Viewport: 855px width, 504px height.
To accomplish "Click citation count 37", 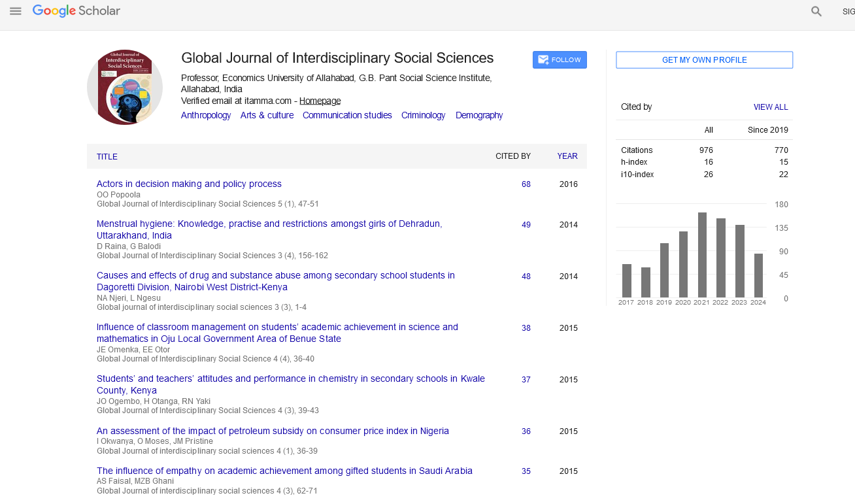I will click(x=526, y=380).
